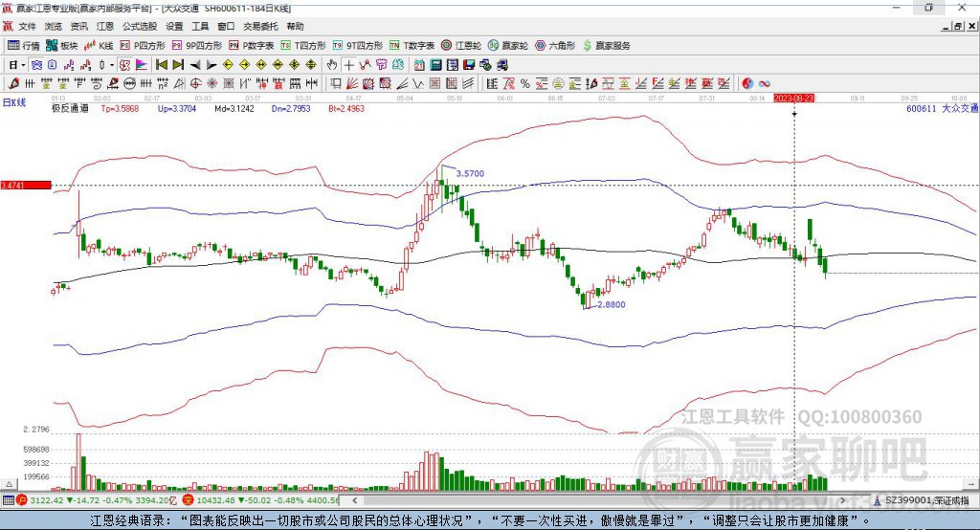Click the 3.5700 high price label
The width and height of the screenshot is (980, 530).
pyautogui.click(x=470, y=173)
